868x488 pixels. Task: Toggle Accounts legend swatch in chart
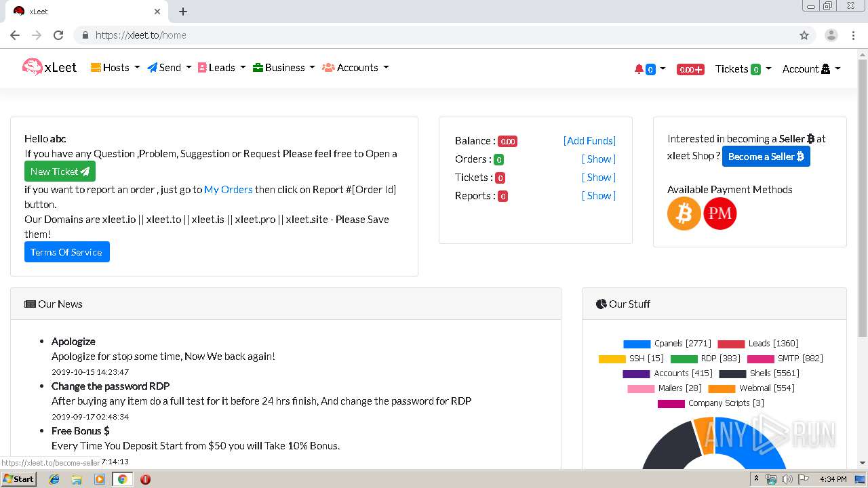636,373
